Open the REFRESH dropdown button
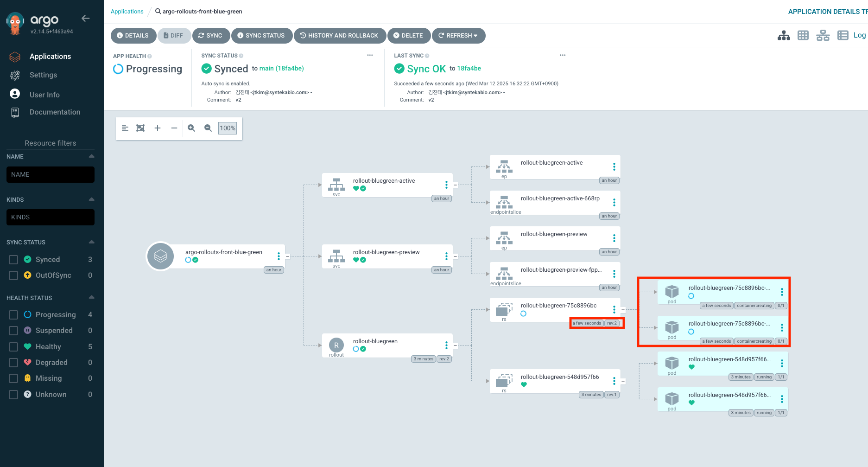The width and height of the screenshot is (868, 467). (458, 36)
